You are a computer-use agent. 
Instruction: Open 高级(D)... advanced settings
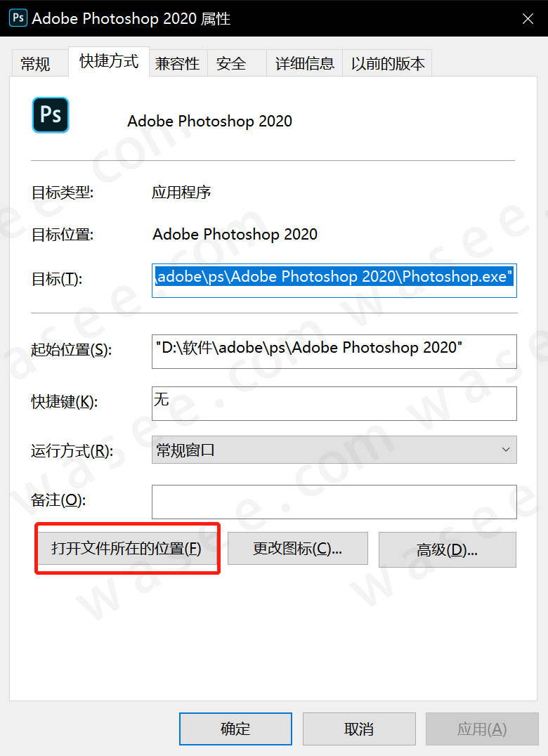pos(448,549)
